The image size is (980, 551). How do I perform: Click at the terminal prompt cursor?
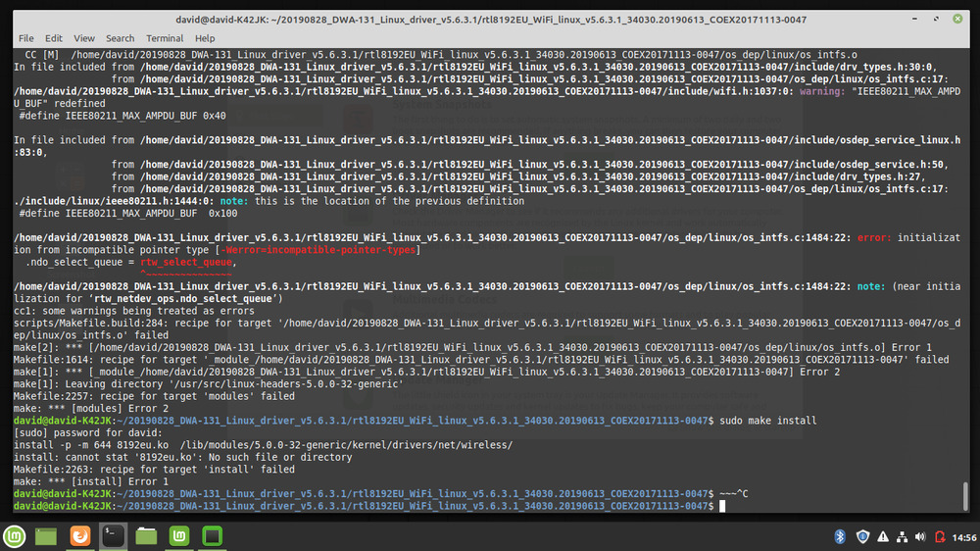[721, 506]
